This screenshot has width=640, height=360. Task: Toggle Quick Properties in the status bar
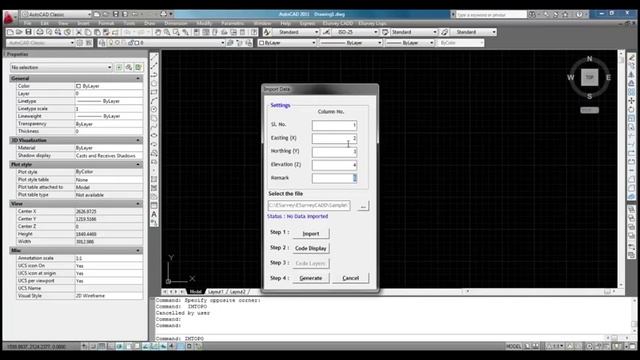click(x=189, y=346)
